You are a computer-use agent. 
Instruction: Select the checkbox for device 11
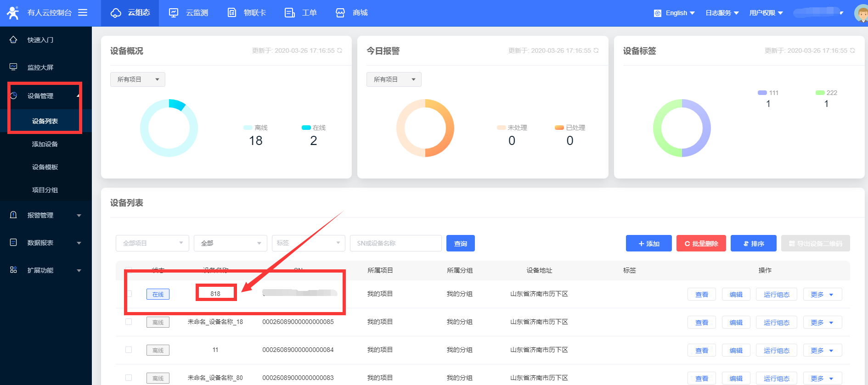tap(129, 350)
